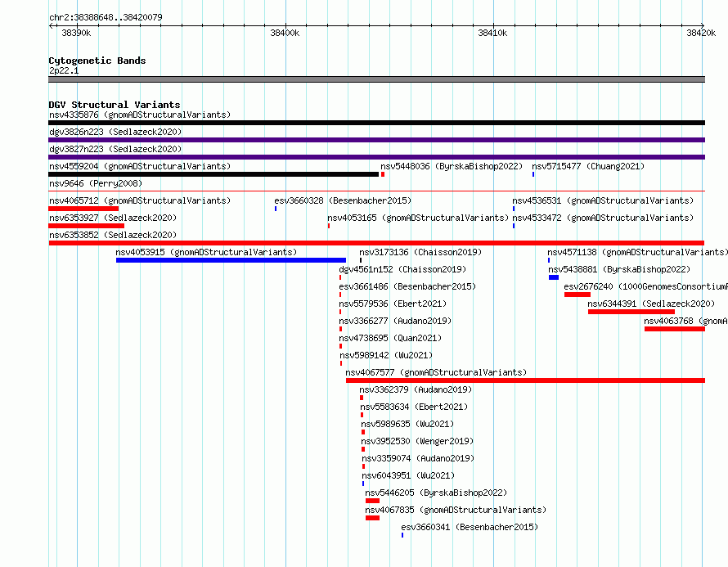Screen dimensions: 728x567
Task: Click the red nsv6344391 variant bar
Action: (631, 312)
